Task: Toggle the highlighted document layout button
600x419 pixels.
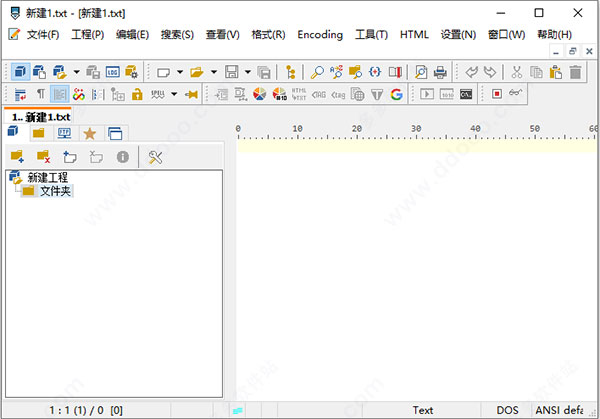Action: pyautogui.click(x=60, y=94)
